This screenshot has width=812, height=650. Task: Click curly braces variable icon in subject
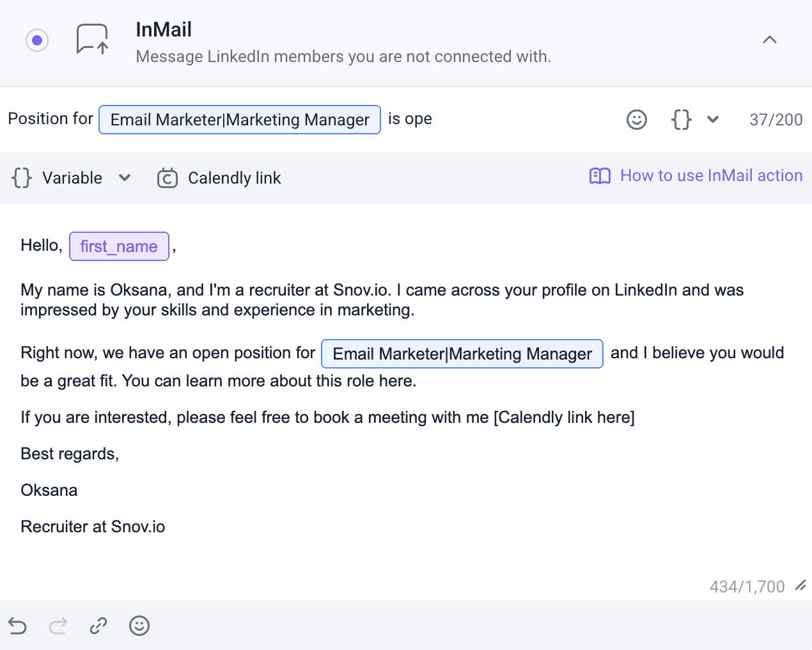point(682,120)
